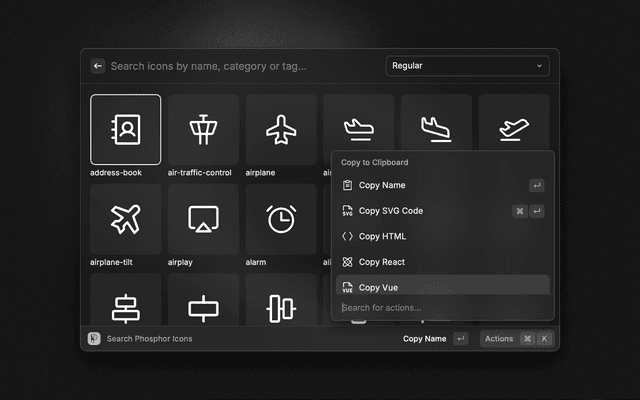Select the address-book icon
Viewport: 640px width, 400px height.
pos(125,129)
